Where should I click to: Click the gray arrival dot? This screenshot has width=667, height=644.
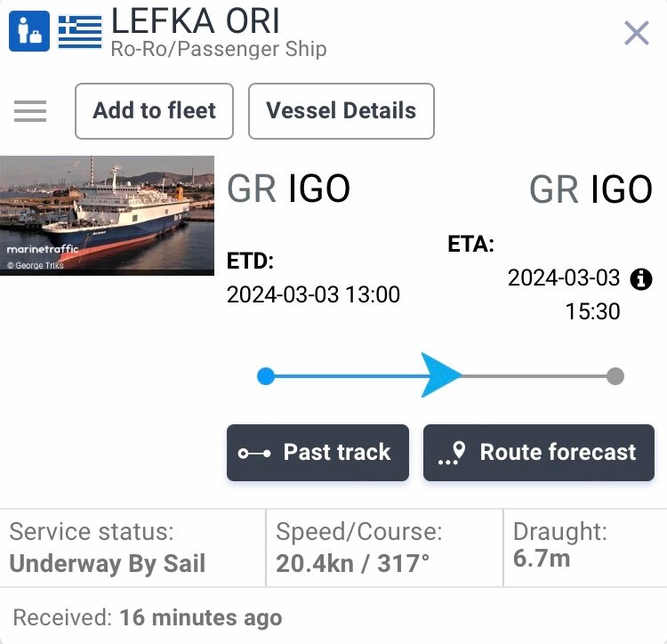(615, 376)
